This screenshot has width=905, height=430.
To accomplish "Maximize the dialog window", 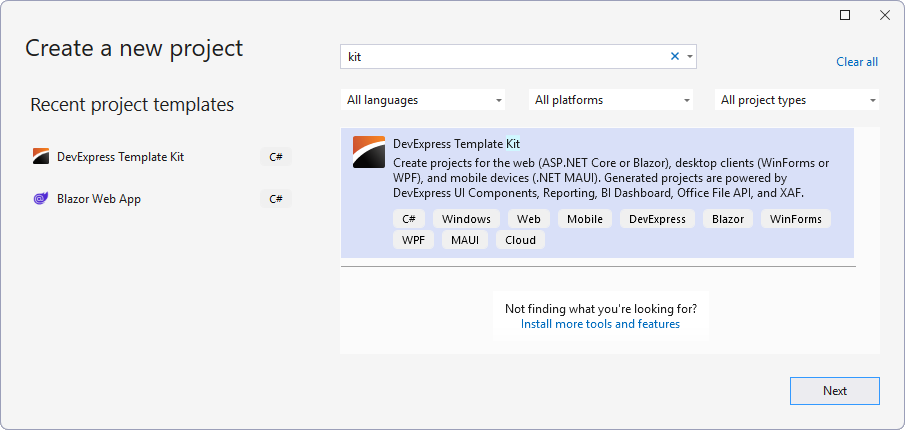I will coord(845,16).
